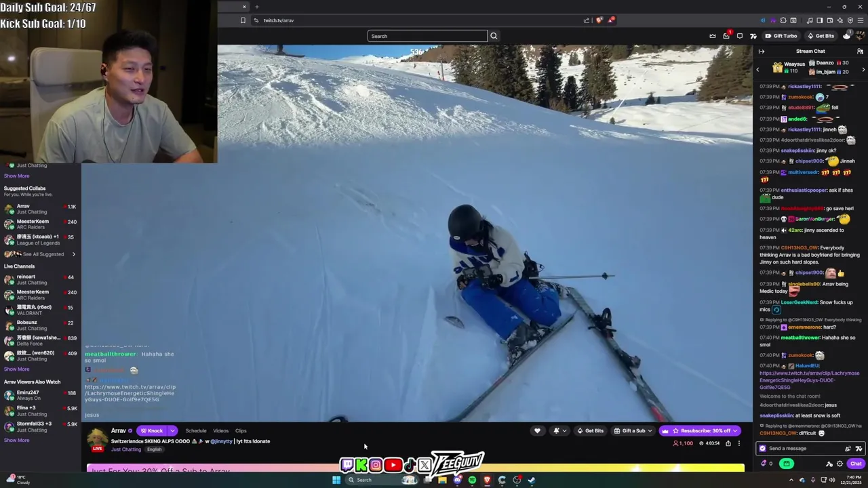The height and width of the screenshot is (488, 868).
Task: Open the Brave hamburger main menu
Action: (x=859, y=20)
